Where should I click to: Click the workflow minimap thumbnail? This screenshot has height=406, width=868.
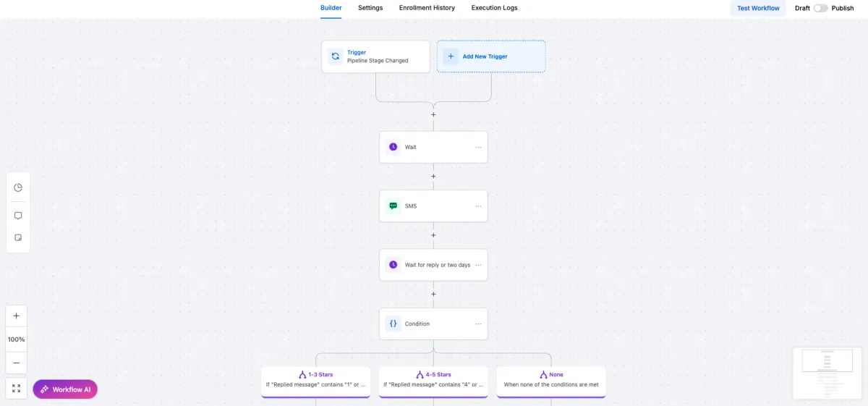click(x=827, y=373)
